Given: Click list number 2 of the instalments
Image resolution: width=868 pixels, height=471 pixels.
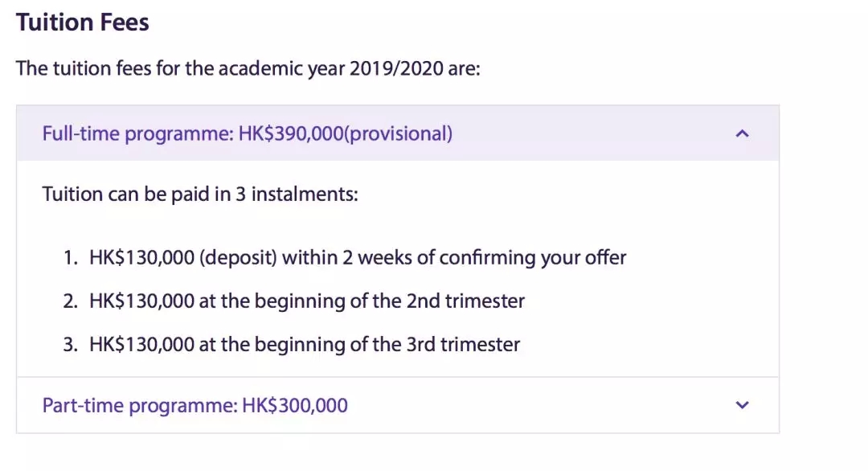Looking at the screenshot, I should click(70, 301).
